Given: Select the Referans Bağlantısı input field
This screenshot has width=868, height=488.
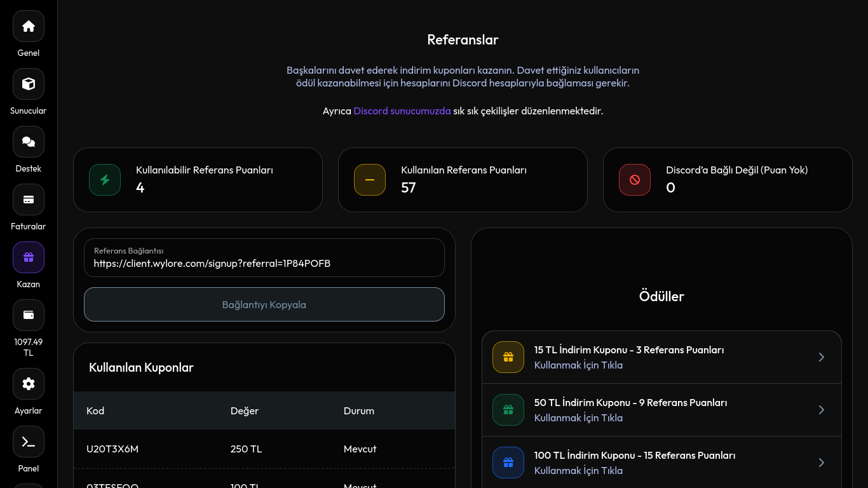Looking at the screenshot, I should click(x=264, y=263).
